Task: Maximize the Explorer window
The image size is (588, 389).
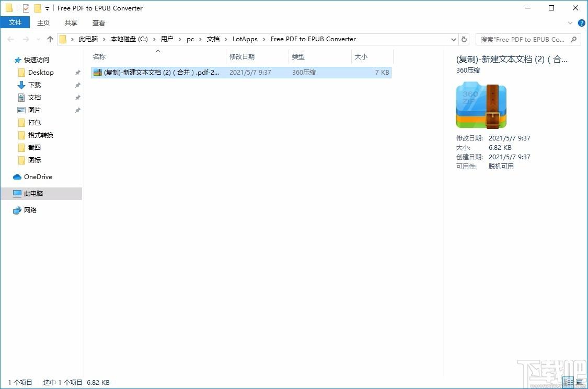Action: [551, 8]
